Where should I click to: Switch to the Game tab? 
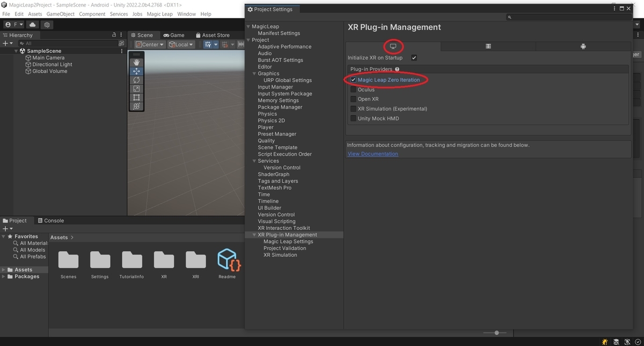[174, 35]
